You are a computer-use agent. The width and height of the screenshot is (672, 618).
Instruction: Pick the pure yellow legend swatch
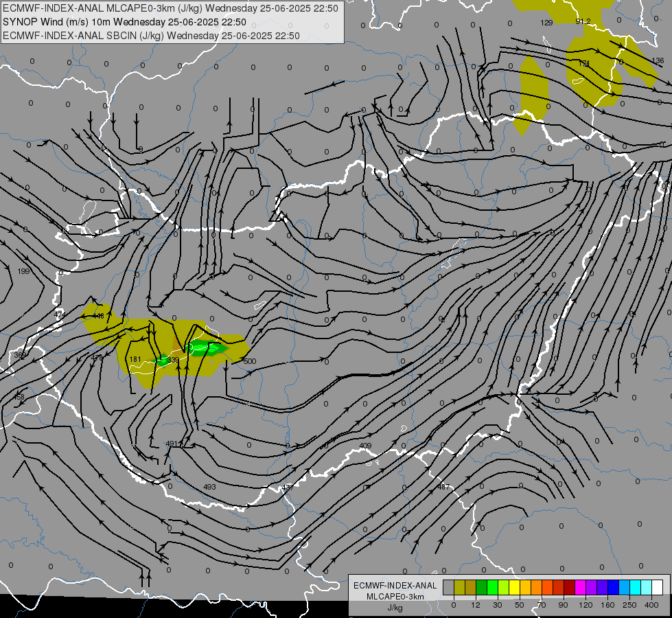click(515, 588)
